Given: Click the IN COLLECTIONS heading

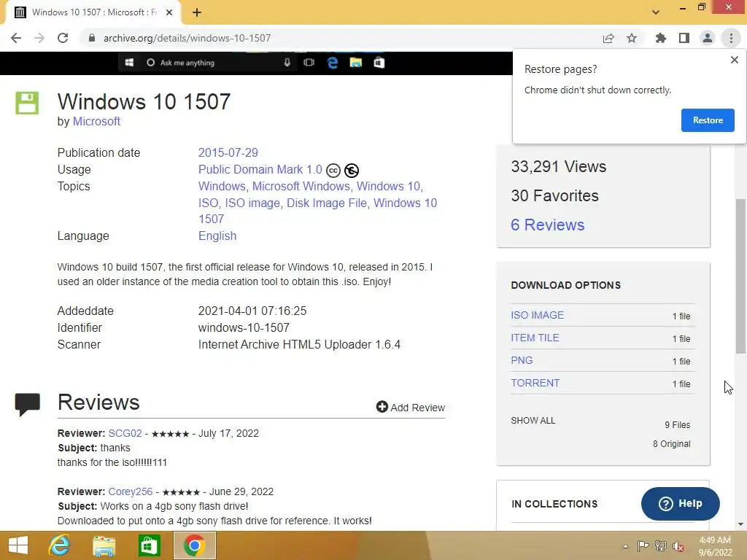Looking at the screenshot, I should pyautogui.click(x=554, y=504).
